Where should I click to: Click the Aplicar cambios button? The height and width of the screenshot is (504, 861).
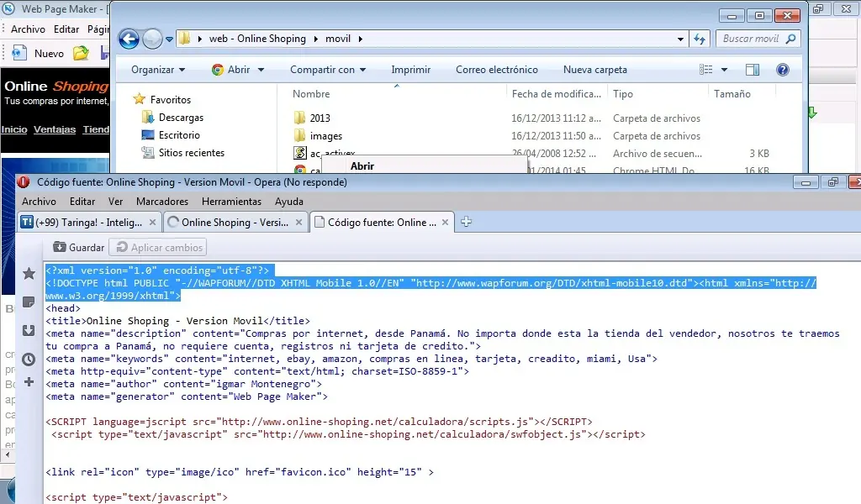pos(159,247)
